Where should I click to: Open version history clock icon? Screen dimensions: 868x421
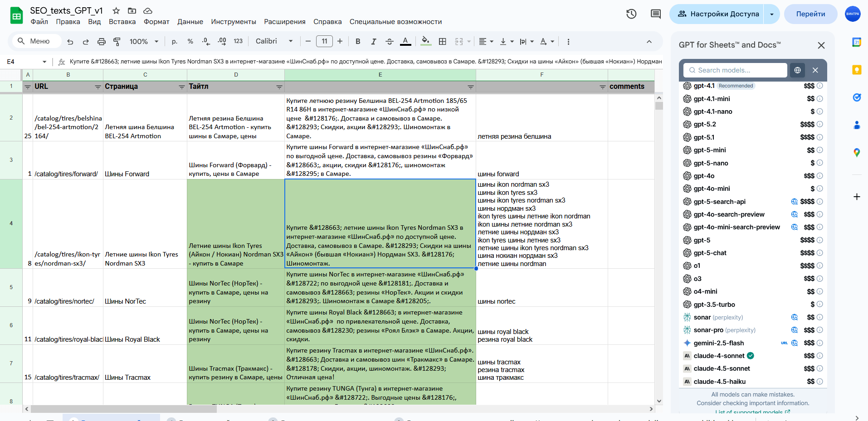tap(631, 14)
